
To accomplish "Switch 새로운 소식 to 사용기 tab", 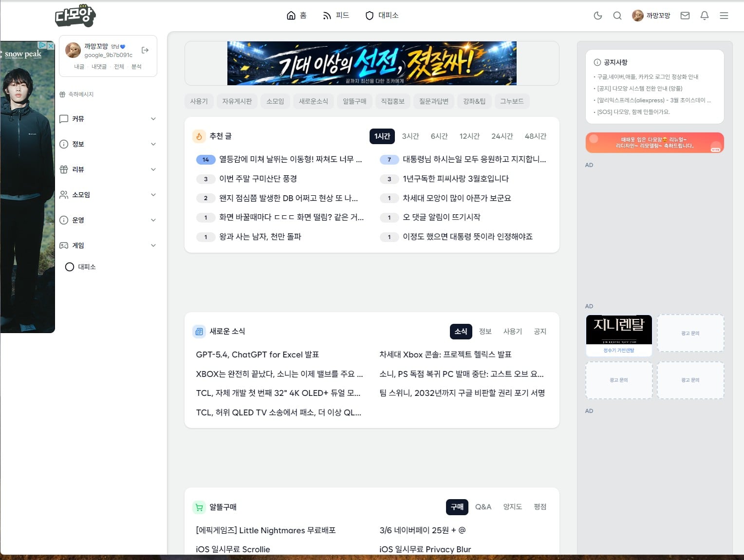I will pyautogui.click(x=512, y=332).
